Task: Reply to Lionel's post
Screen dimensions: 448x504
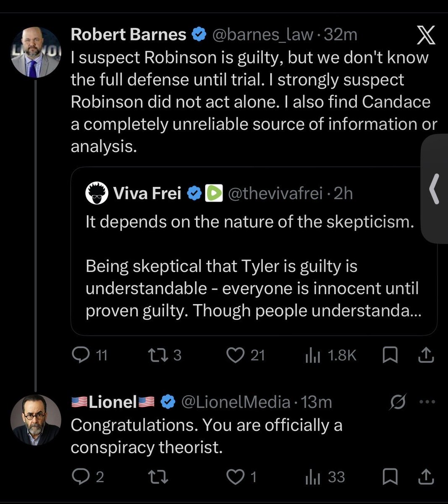Action: pos(88,477)
